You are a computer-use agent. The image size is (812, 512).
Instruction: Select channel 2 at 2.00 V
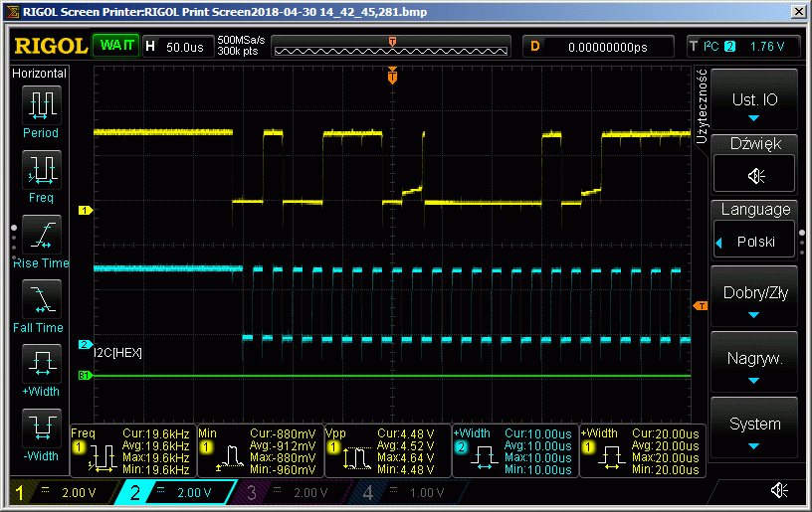176,492
